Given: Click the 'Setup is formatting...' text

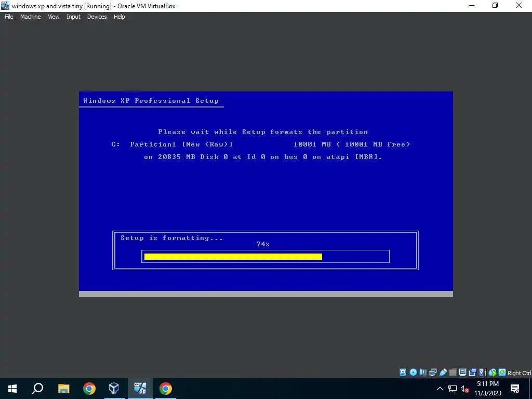Looking at the screenshot, I should [x=171, y=238].
